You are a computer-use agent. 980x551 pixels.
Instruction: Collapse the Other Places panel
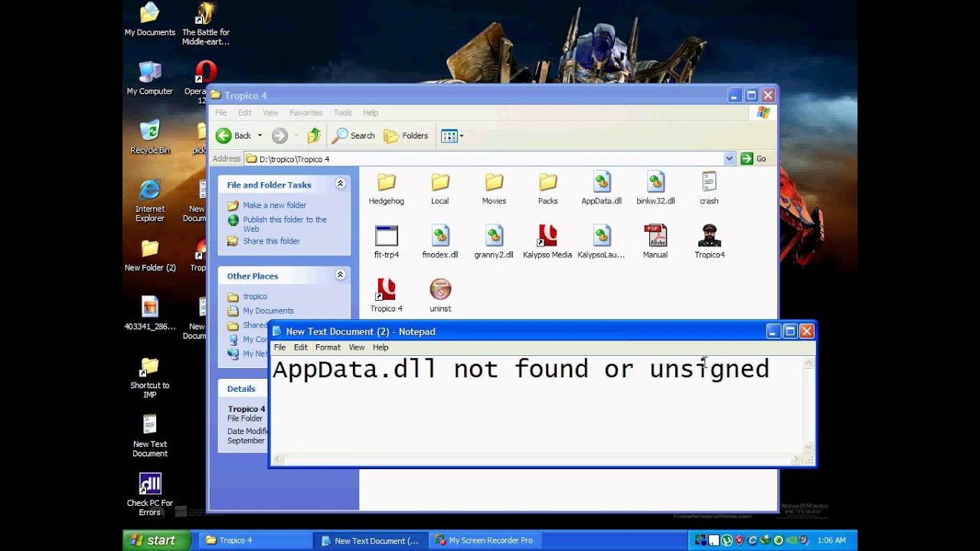[340, 275]
